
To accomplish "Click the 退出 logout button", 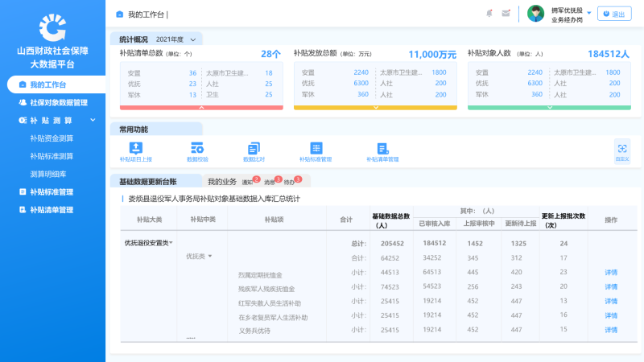I will click(x=614, y=14).
